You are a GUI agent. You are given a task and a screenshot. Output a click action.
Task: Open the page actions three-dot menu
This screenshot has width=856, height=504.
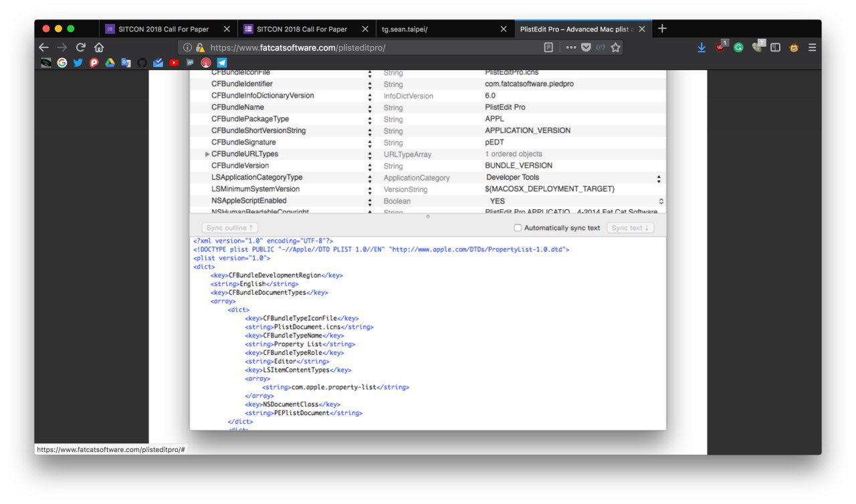point(570,47)
